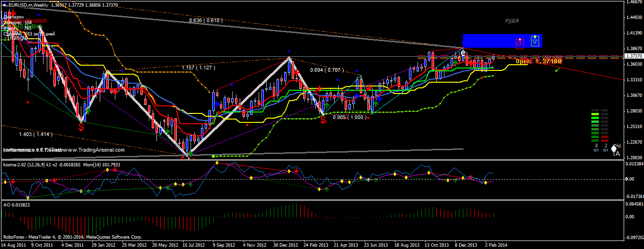This screenshot has height=249, width=644.
Task: Click the AO 0.015823 indicator label
Action: pos(17,205)
